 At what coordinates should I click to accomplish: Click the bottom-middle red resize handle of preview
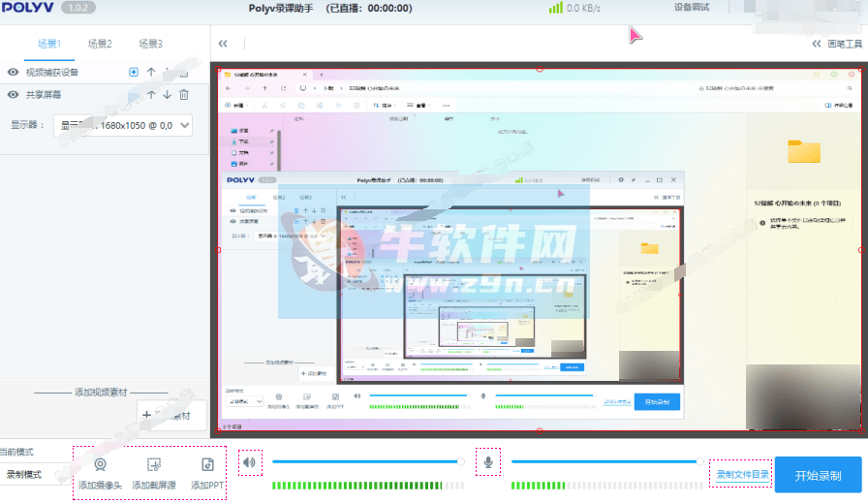[x=540, y=430]
